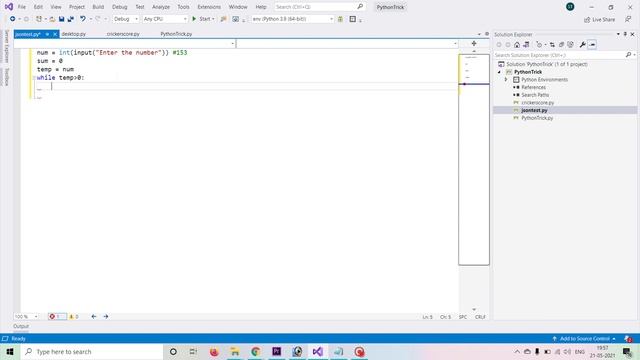Click the warning count indicator
This screenshot has width=640, height=360.
pyautogui.click(x=73, y=316)
